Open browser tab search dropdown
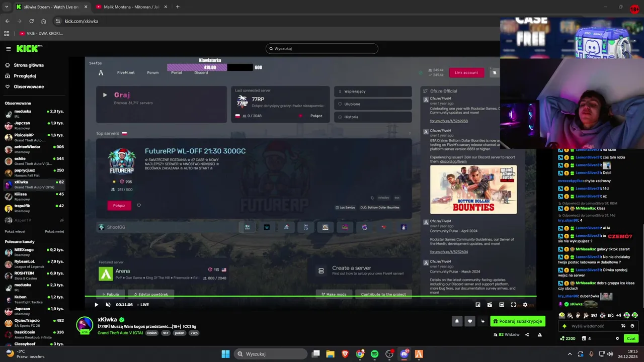644x362 pixels. coord(7,7)
